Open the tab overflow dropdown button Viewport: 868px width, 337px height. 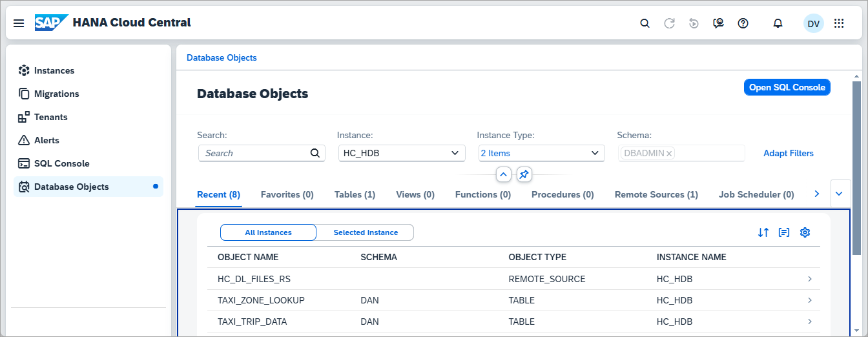click(x=840, y=194)
